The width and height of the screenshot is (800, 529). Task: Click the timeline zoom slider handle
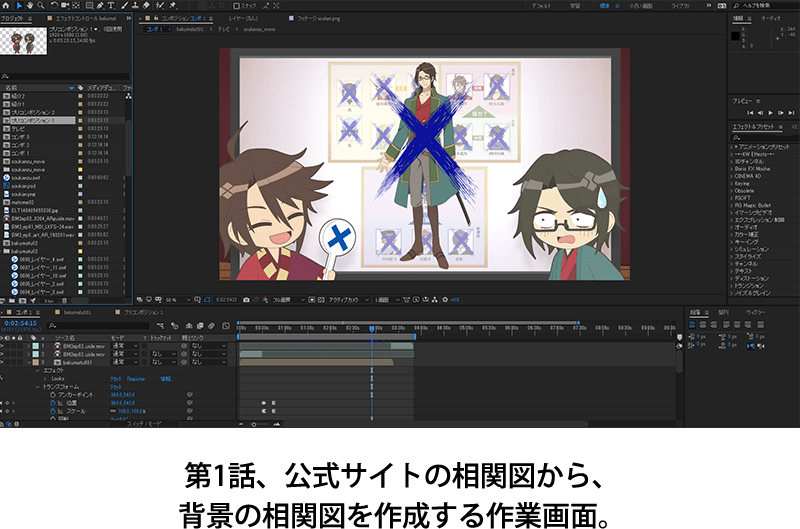coord(254,424)
